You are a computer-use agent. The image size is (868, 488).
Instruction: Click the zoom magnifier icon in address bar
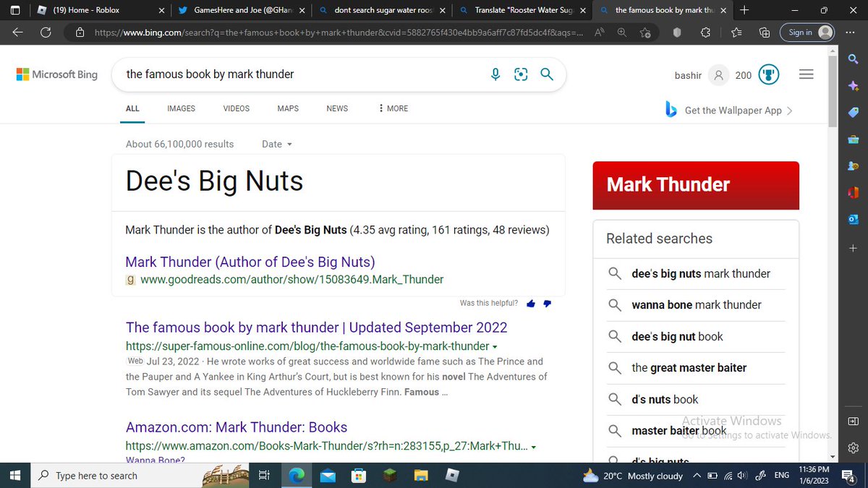622,33
